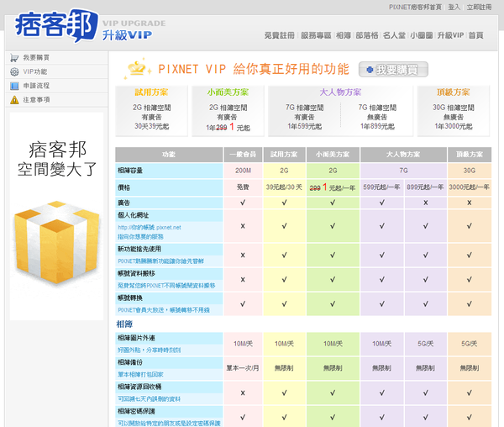This screenshot has width=504, height=427.
Task: Go to 服務專區 in top navigation
Action: pyautogui.click(x=316, y=35)
